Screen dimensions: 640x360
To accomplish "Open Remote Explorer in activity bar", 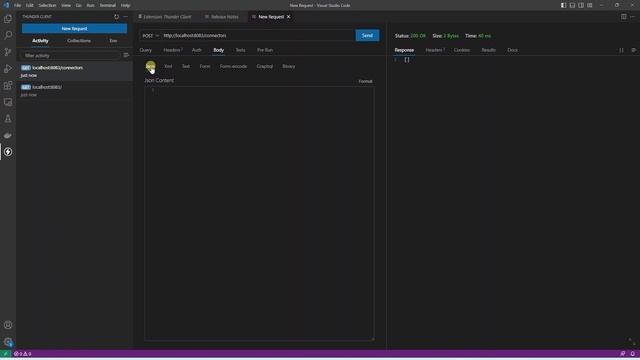I will tap(8, 102).
